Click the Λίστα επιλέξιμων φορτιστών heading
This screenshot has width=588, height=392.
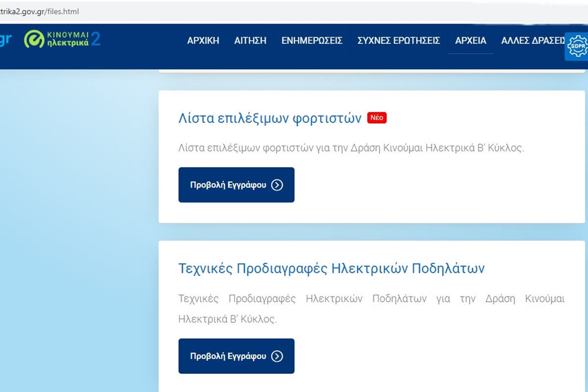(269, 119)
